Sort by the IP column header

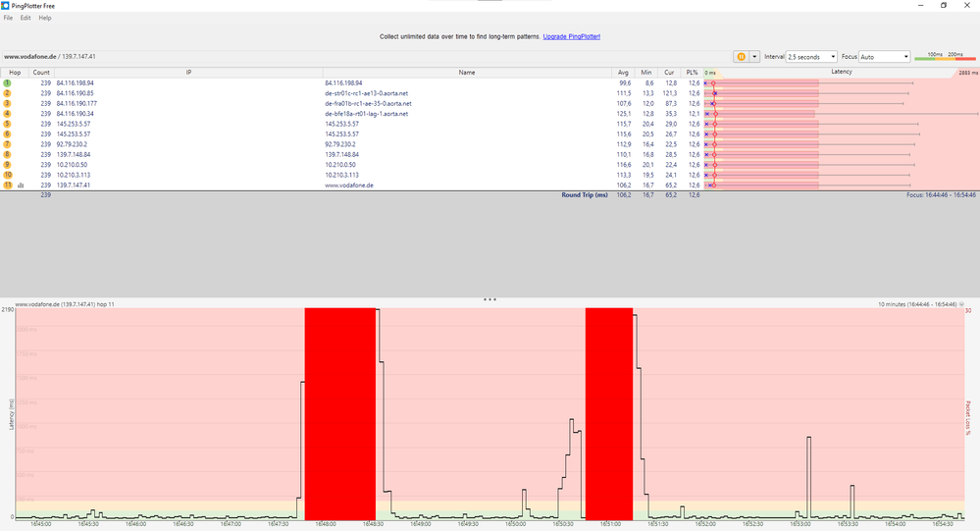tap(188, 73)
